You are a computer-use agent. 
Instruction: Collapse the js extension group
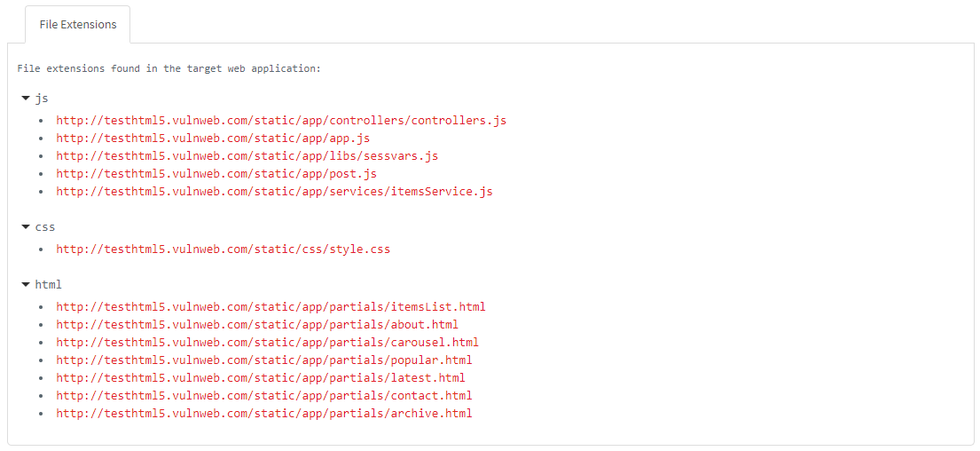(x=26, y=98)
